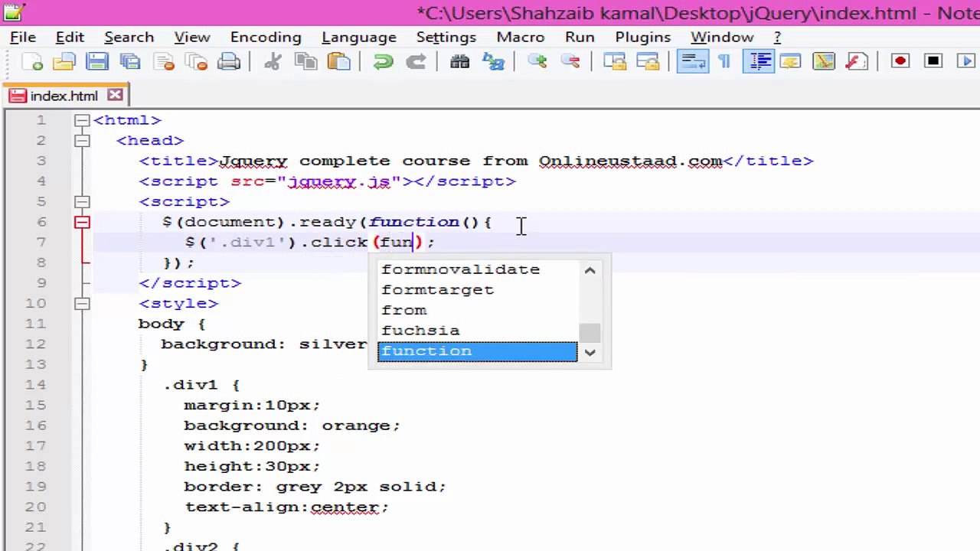This screenshot has height=551, width=980.
Task: Click the autocomplete list scroll down arrow
Action: (590, 353)
